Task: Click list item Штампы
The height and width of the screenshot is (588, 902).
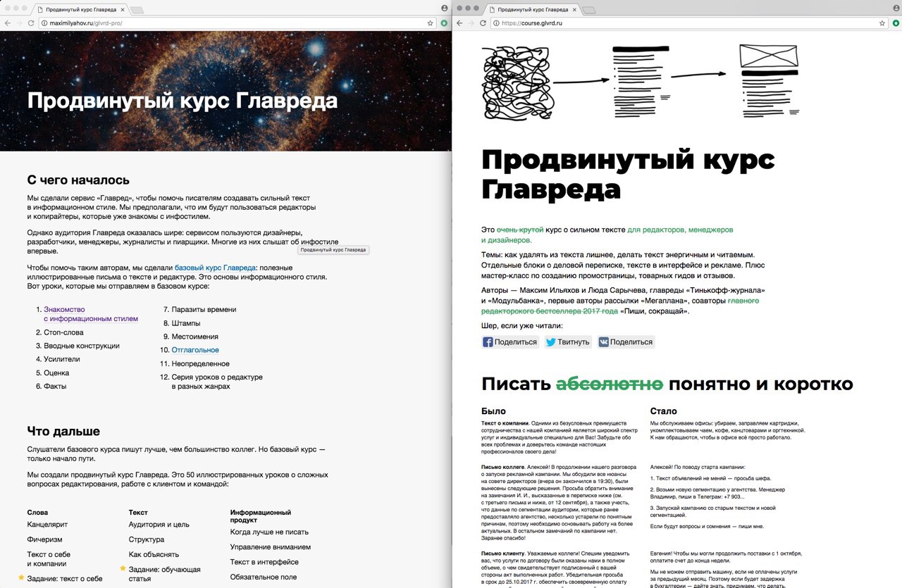Action: pos(186,323)
